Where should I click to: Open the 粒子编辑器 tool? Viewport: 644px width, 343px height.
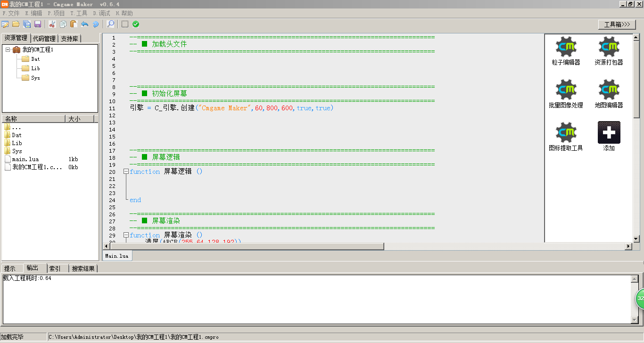coord(566,51)
